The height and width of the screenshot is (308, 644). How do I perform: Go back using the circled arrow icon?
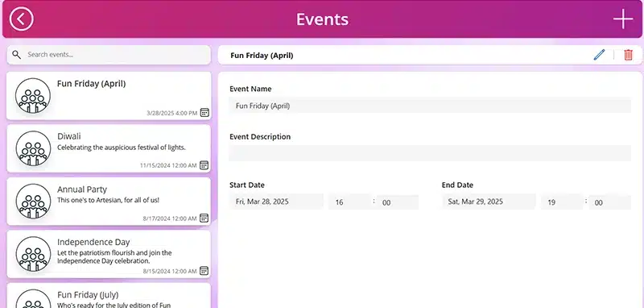[x=22, y=19]
